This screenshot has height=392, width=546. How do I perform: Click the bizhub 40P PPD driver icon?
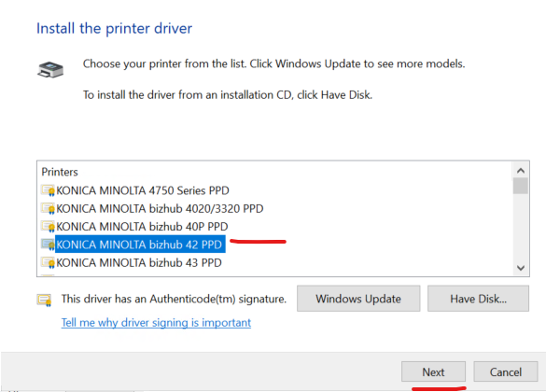tap(48, 227)
